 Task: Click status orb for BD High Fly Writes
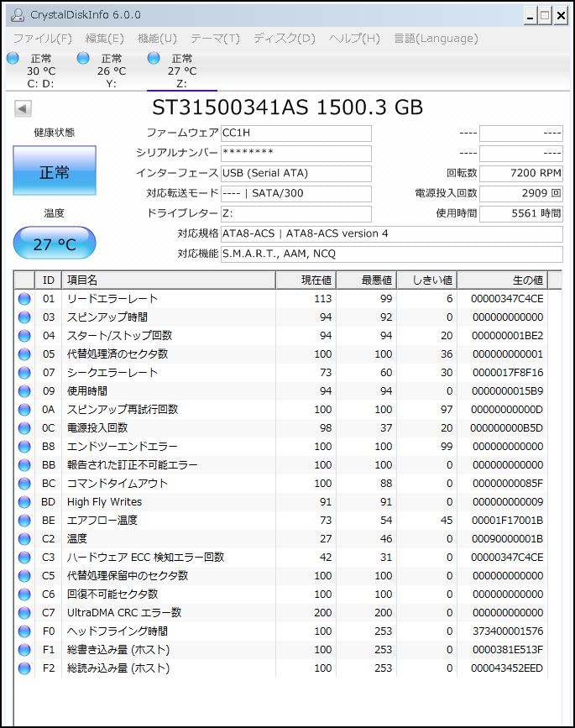[24, 502]
